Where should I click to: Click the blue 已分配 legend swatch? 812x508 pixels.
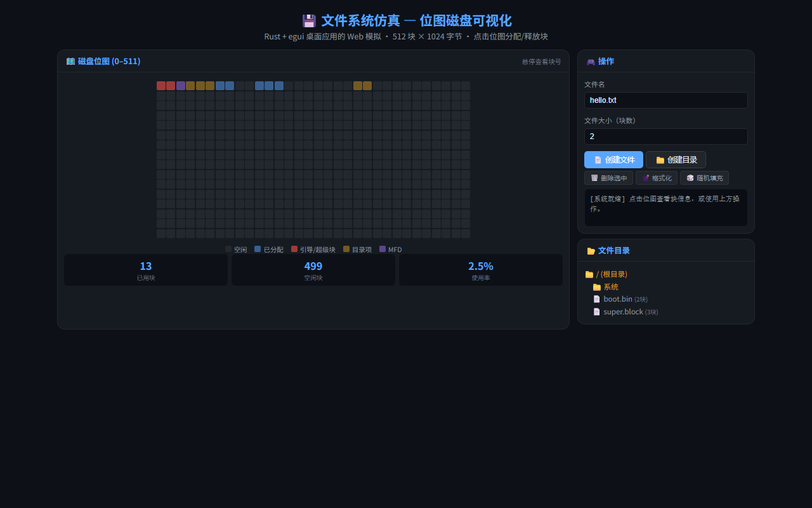[258, 250]
